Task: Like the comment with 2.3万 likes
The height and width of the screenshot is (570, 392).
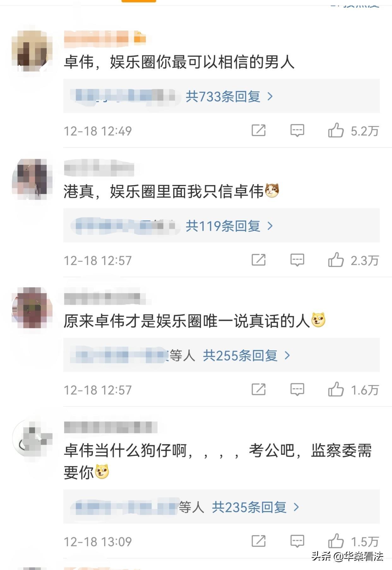Action: [336, 260]
